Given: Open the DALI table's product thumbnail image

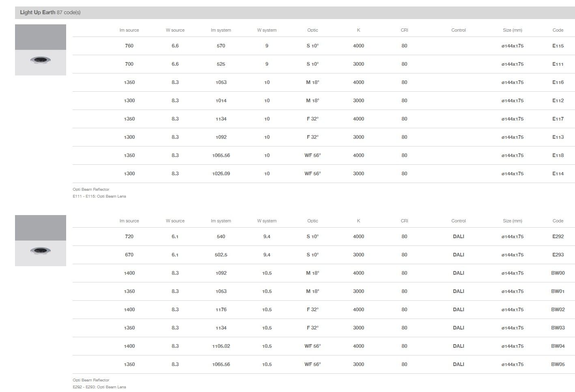Looking at the screenshot, I should (x=41, y=241).
